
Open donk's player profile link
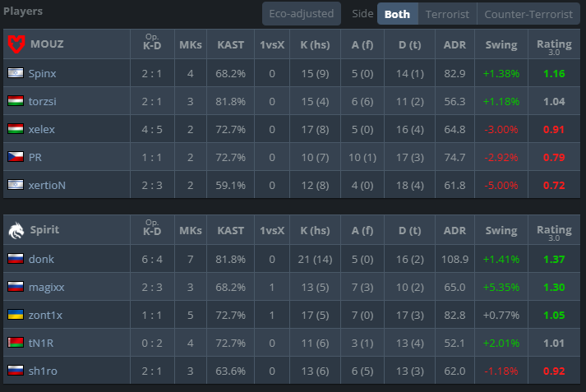click(x=41, y=259)
